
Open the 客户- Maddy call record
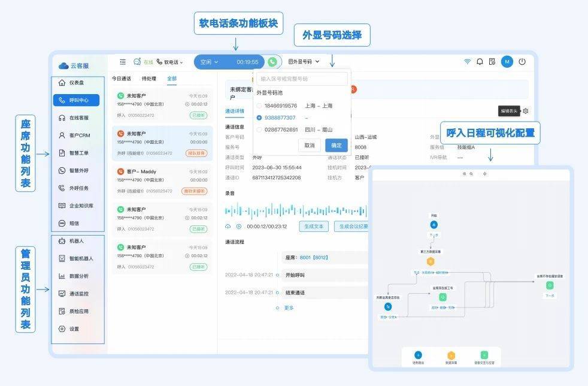coord(162,182)
